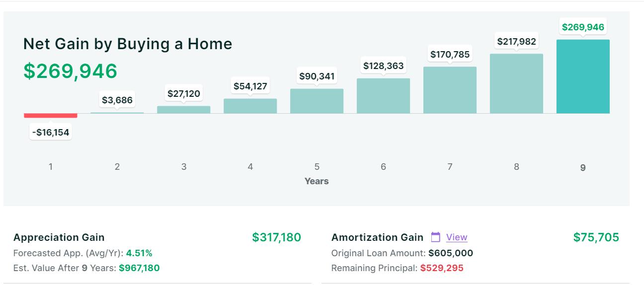Pick year 3 on the axis
644x285 pixels.
tap(184, 167)
